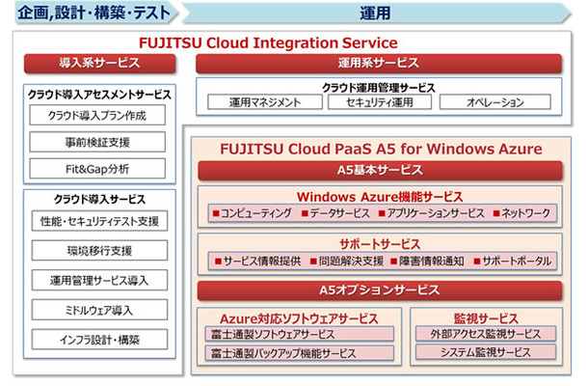Viewport: 588px width, 386px height.
Task: Click the クラウド運用管理サービス heading
Action: pyautogui.click(x=379, y=88)
